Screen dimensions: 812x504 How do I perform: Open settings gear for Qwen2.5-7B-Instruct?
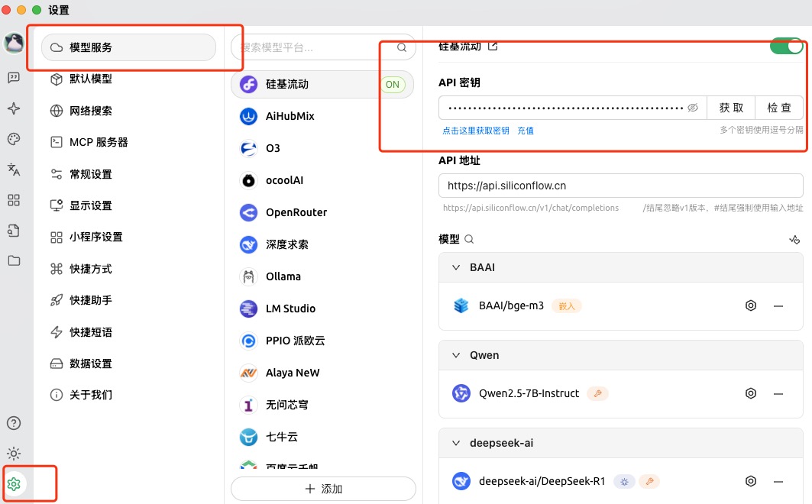[x=751, y=393]
